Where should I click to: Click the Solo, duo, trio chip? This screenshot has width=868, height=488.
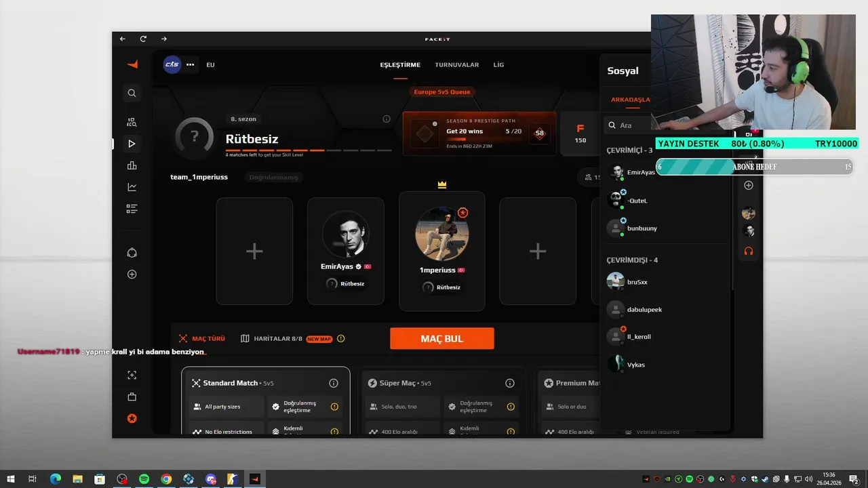click(402, 407)
